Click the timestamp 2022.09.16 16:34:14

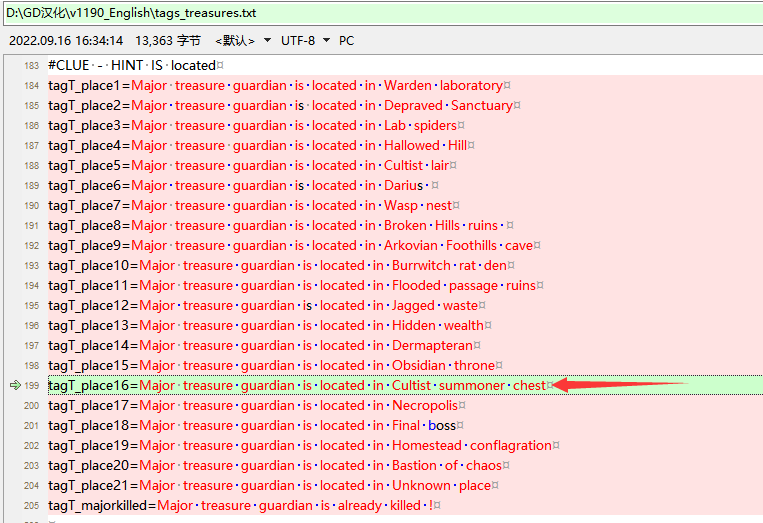pos(66,41)
